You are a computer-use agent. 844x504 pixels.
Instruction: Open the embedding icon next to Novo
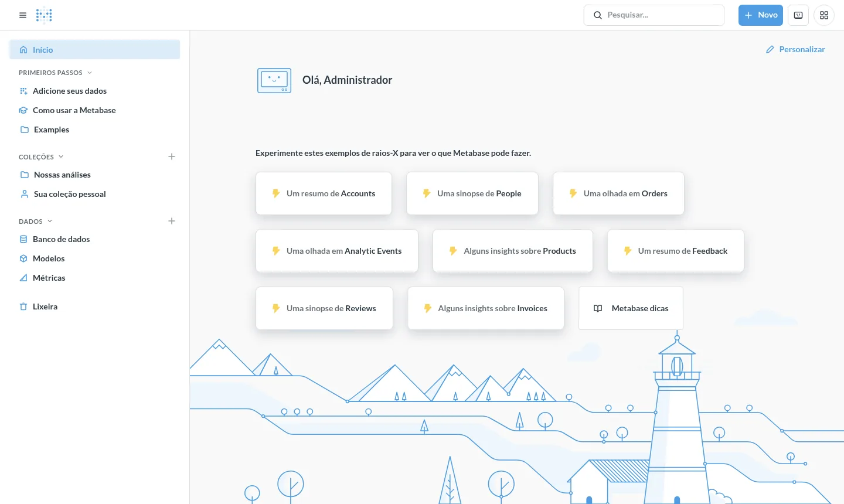798,15
